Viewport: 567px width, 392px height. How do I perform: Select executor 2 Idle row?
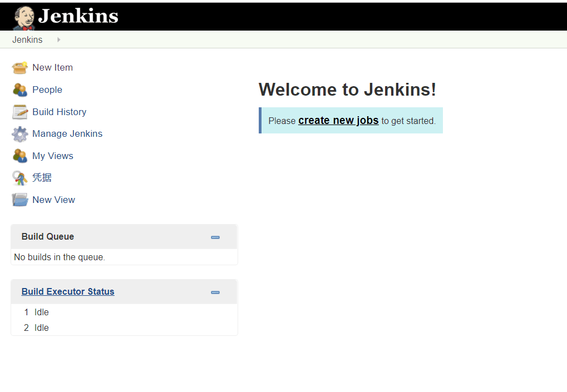pos(124,328)
